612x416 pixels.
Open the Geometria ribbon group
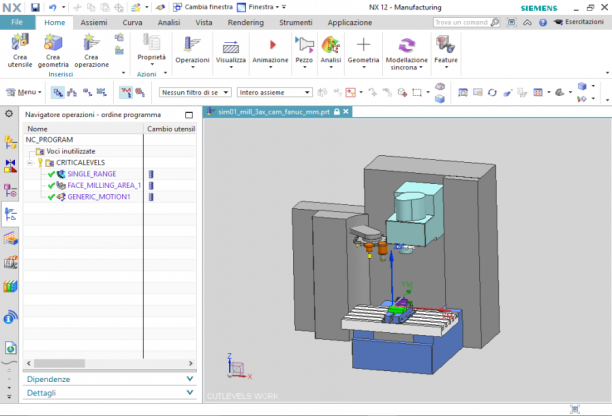[x=363, y=51]
